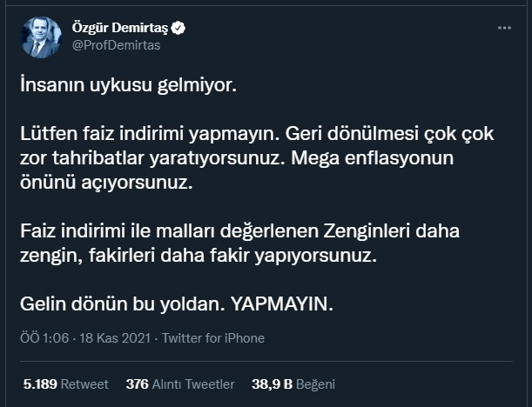The image size is (532, 407).
Task: Click the display name Özgür Demirtaş
Action: click(121, 29)
